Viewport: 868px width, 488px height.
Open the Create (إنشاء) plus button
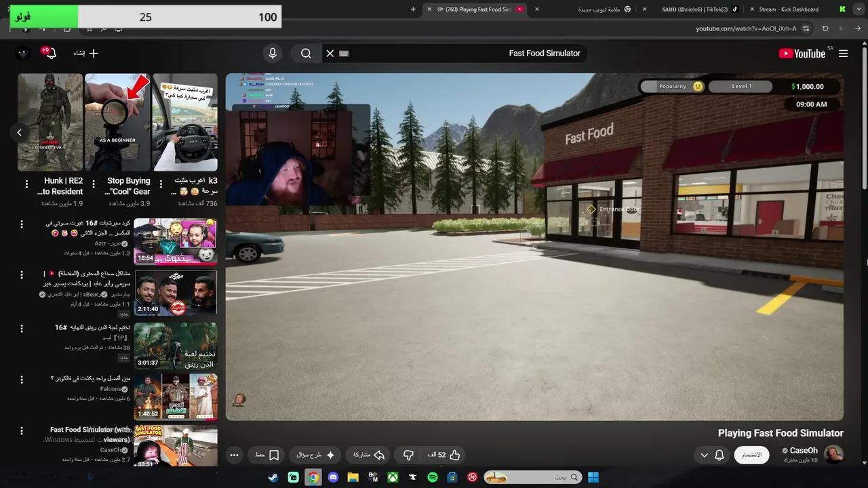86,54
